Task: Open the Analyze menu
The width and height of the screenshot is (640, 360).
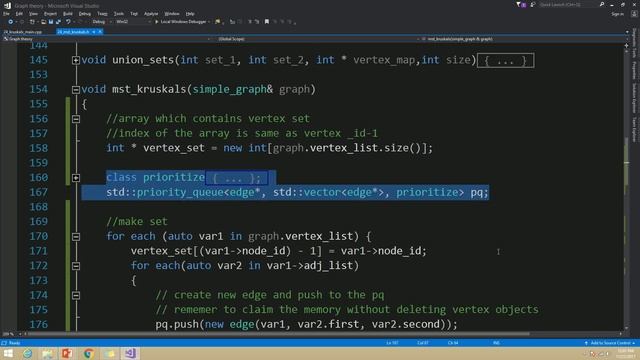Action: pyautogui.click(x=151, y=13)
